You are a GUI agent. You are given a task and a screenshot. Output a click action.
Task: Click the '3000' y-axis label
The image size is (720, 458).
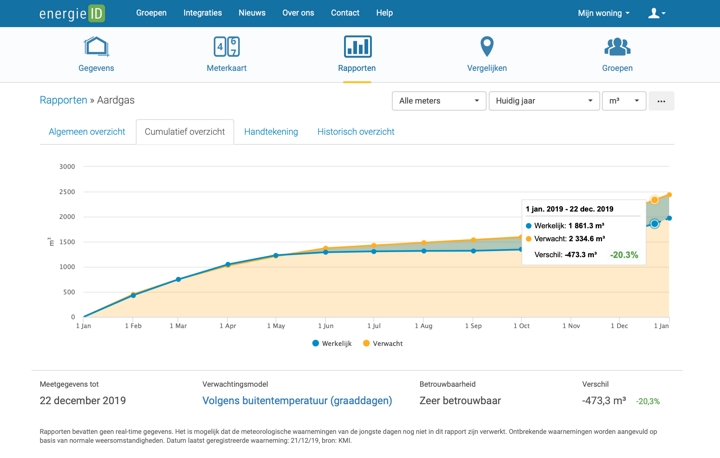pyautogui.click(x=67, y=167)
